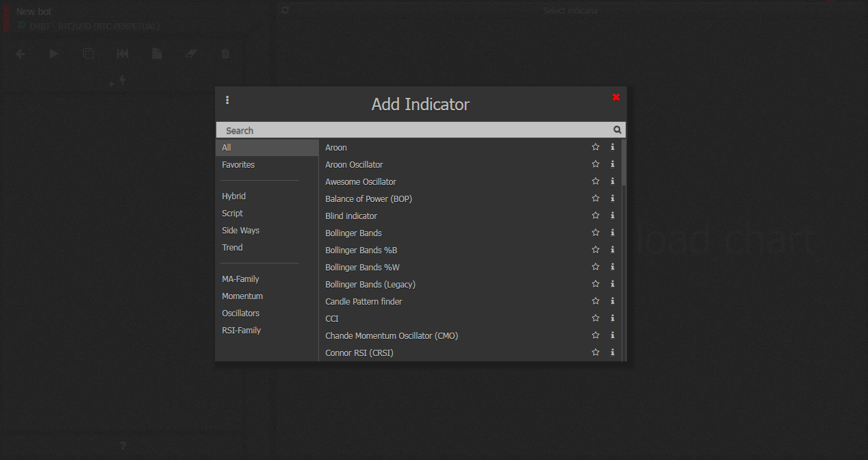
Task: View Awesome Oscillator info icon
Action: (613, 181)
